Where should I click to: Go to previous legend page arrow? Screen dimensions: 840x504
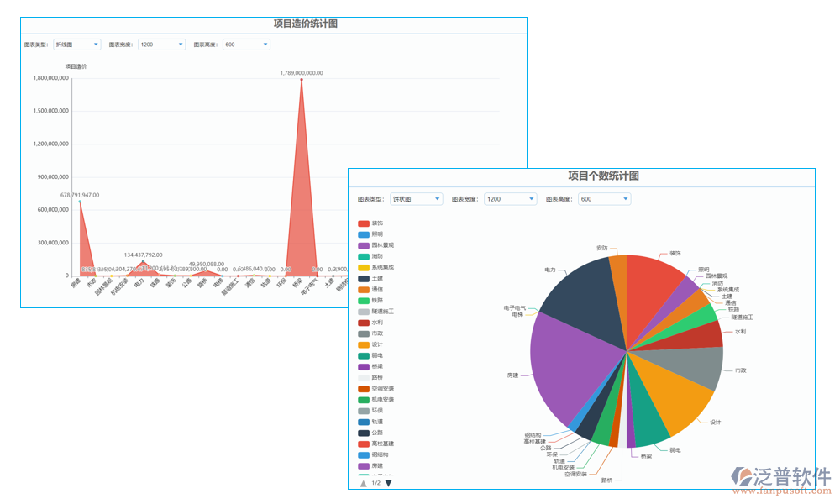364,483
